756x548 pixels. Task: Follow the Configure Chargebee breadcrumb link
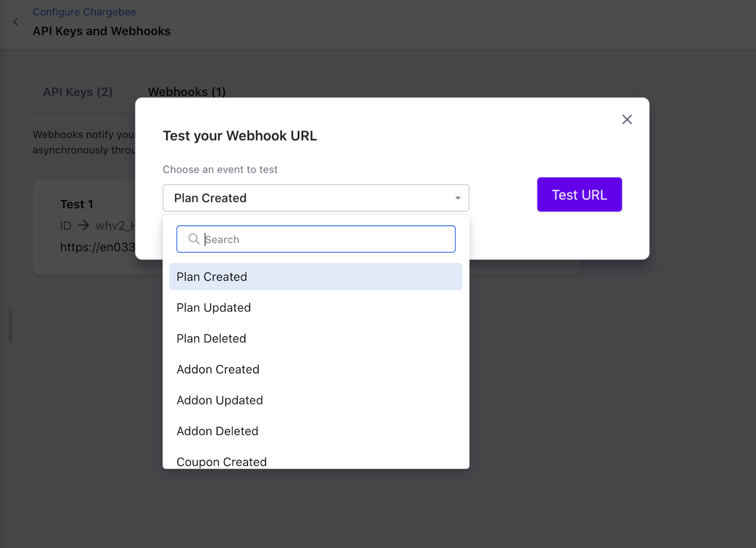[x=84, y=12]
